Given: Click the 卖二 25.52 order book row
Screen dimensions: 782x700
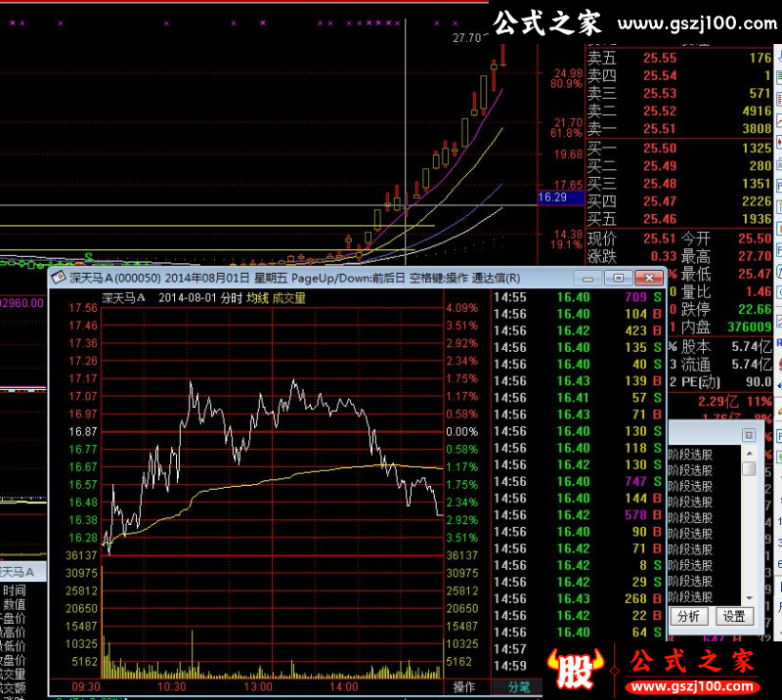Looking at the screenshot, I should coord(679,110).
